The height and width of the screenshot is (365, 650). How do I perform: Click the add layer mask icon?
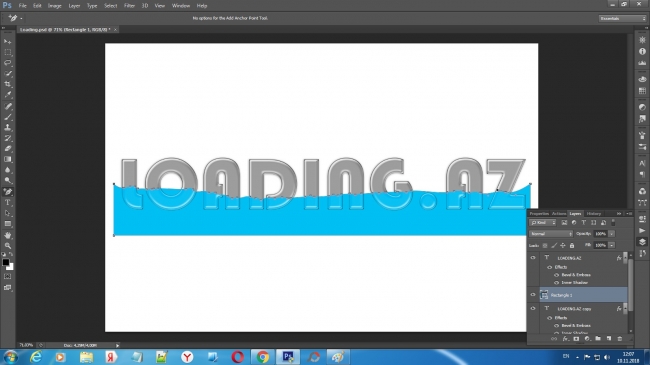click(x=576, y=339)
